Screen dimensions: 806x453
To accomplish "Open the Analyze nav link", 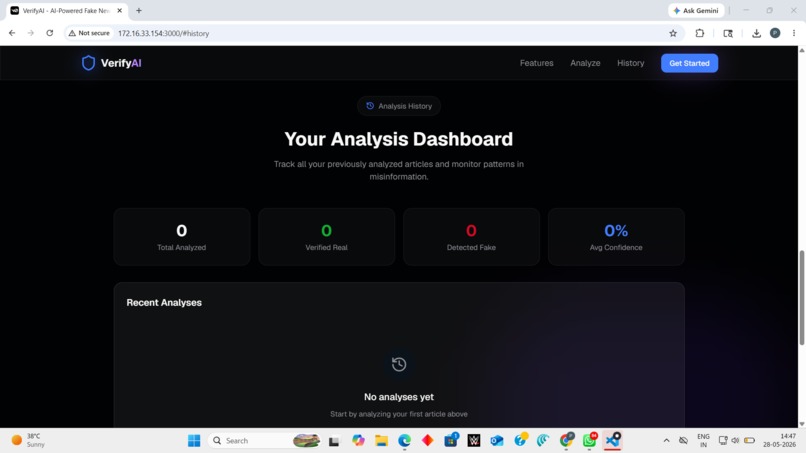I will (585, 63).
